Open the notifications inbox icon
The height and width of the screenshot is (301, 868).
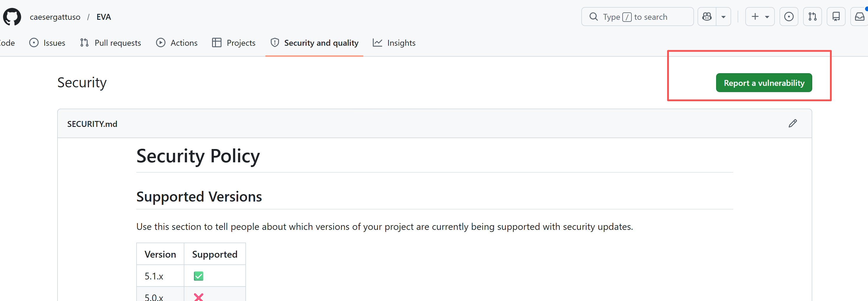(x=859, y=17)
